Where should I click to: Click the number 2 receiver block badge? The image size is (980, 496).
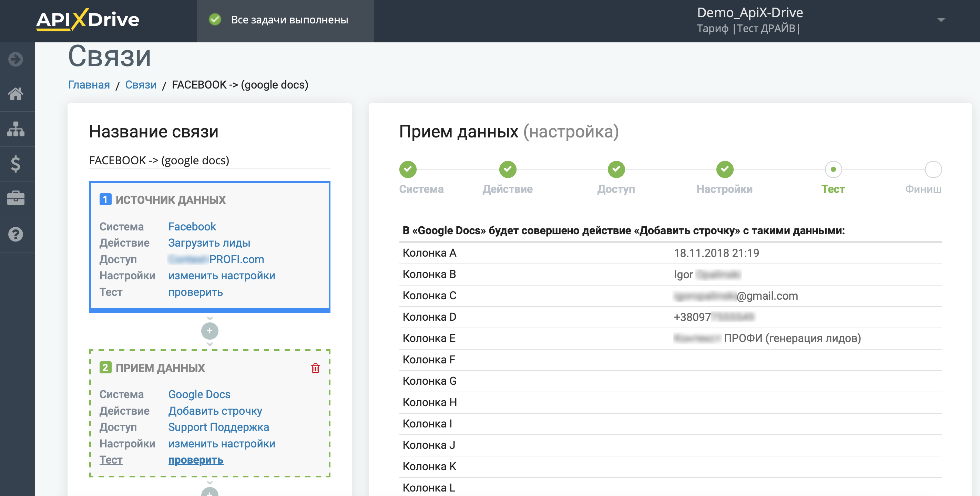pyautogui.click(x=105, y=368)
